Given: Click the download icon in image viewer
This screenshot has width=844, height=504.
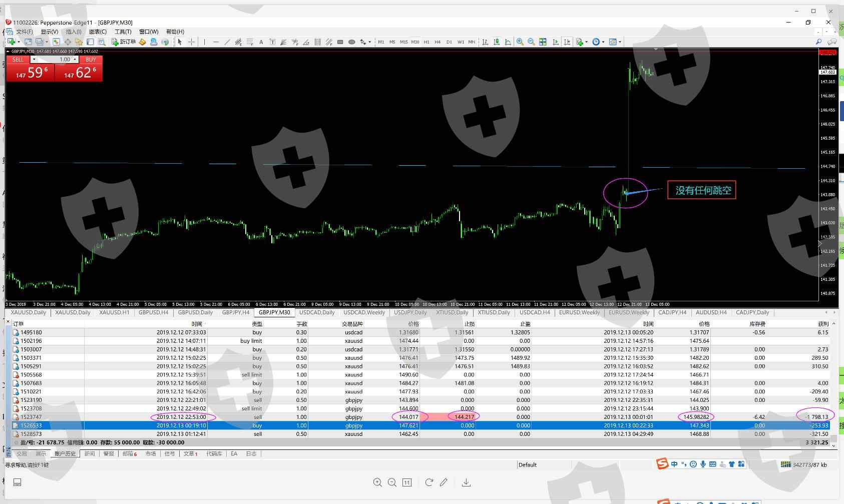Looking at the screenshot, I should [466, 482].
